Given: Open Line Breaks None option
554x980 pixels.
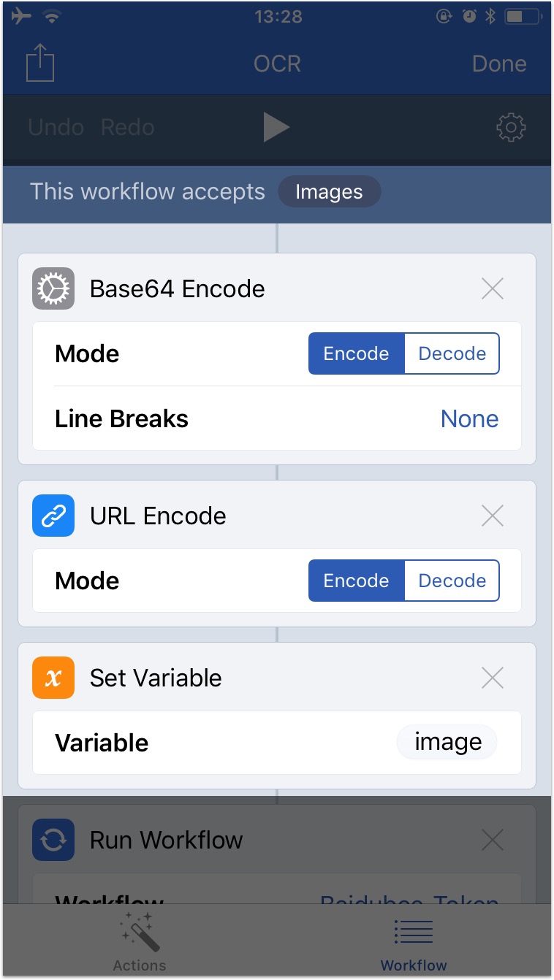Looking at the screenshot, I should (469, 419).
